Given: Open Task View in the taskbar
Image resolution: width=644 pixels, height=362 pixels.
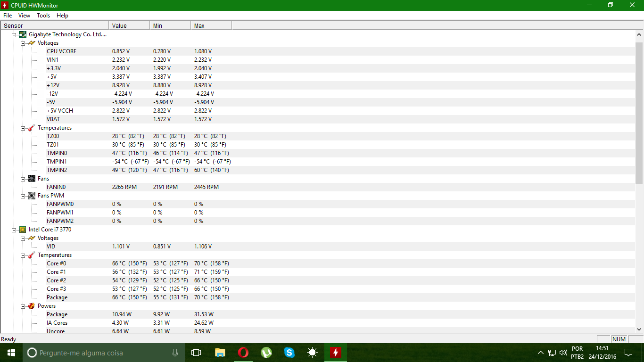Looking at the screenshot, I should point(196,353).
